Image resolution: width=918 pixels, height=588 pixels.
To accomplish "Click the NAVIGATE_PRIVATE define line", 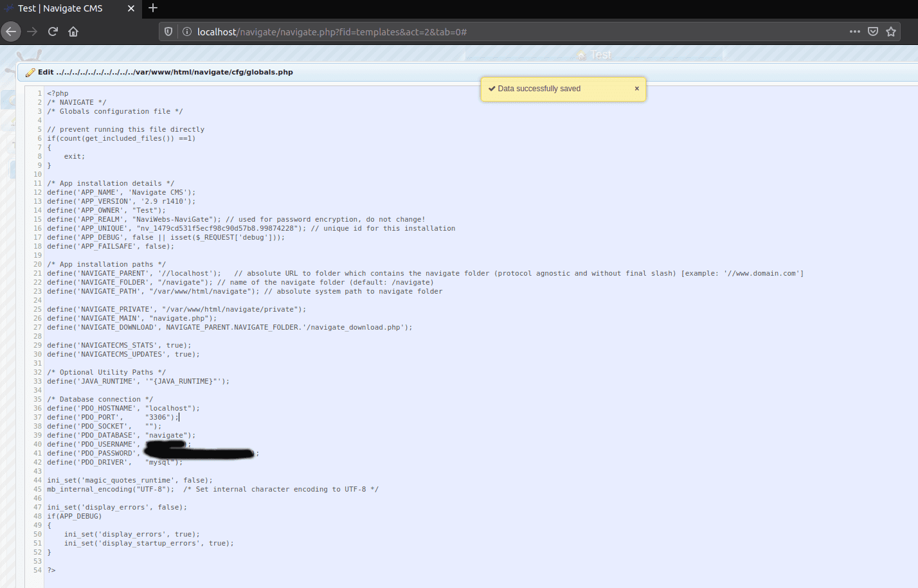I will click(177, 309).
